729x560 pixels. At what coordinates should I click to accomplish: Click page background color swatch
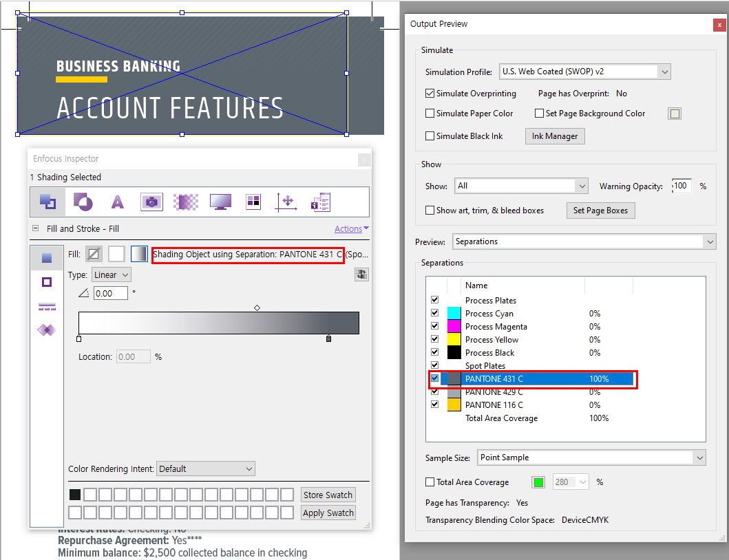[x=675, y=114]
